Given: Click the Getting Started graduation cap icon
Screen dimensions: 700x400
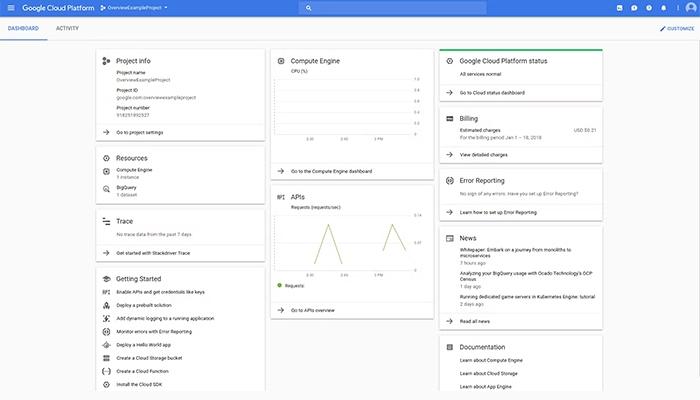Looking at the screenshot, I should point(106,279).
